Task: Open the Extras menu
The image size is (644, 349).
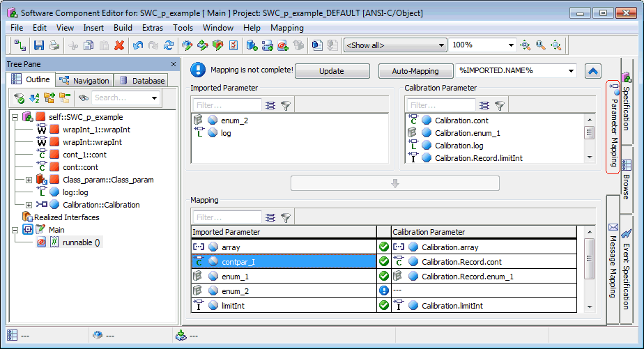Action: click(x=153, y=28)
